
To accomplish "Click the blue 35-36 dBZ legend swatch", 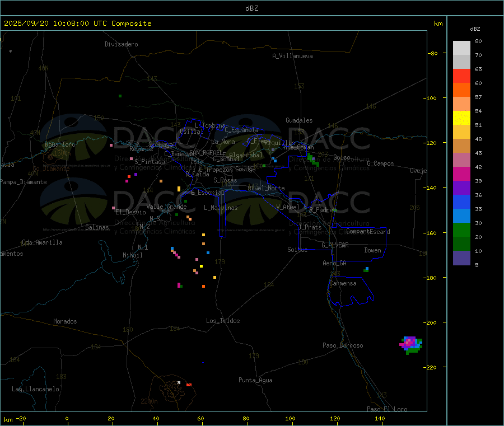I will (461, 202).
